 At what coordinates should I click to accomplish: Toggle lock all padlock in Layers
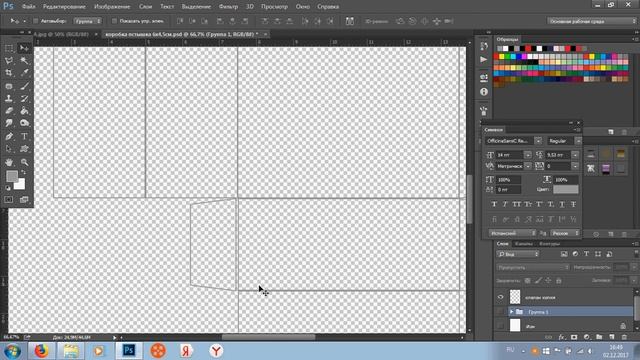coord(558,280)
